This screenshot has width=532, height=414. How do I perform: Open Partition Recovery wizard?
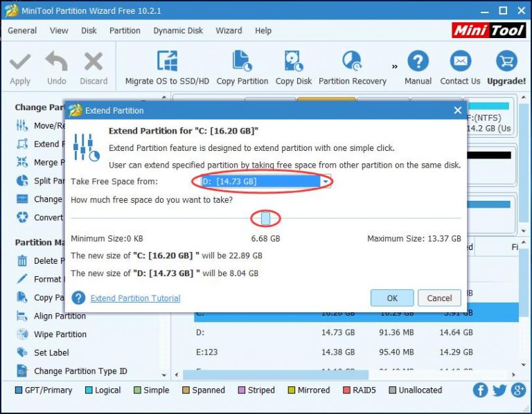coord(353,68)
